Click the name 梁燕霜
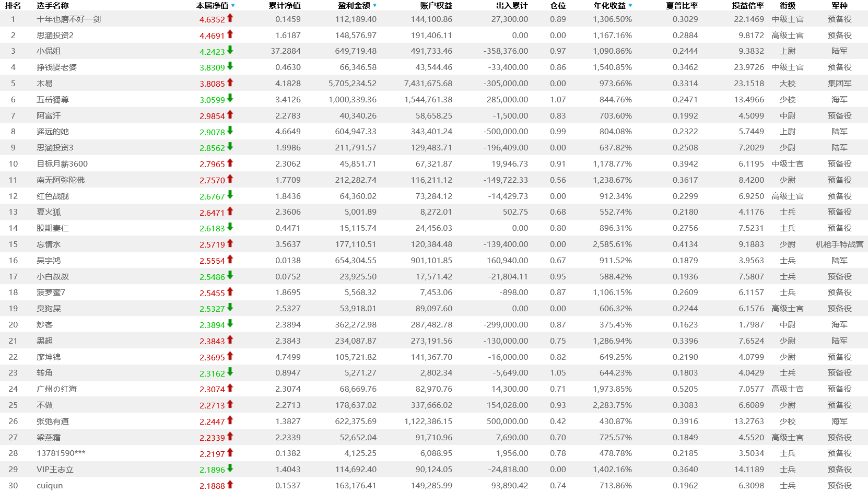Viewport: 868px width, 492px height. click(x=49, y=438)
